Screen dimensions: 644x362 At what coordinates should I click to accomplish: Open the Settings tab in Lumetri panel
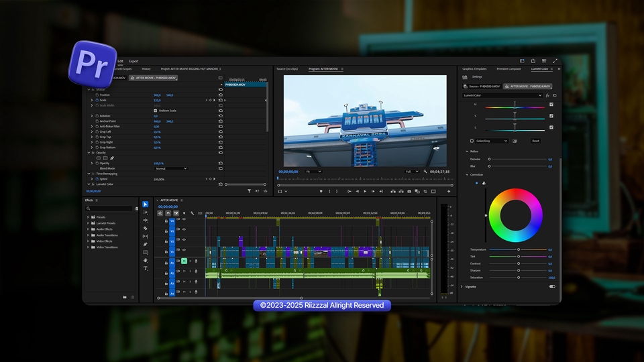click(x=477, y=76)
